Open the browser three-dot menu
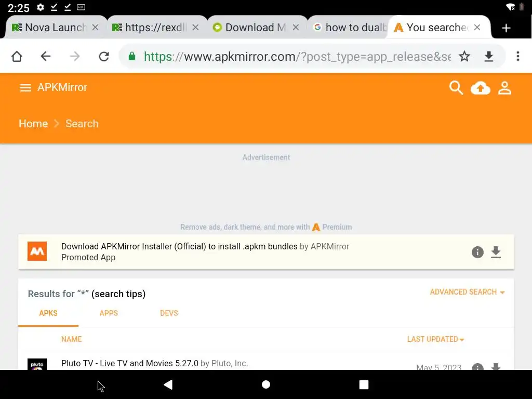 point(518,56)
